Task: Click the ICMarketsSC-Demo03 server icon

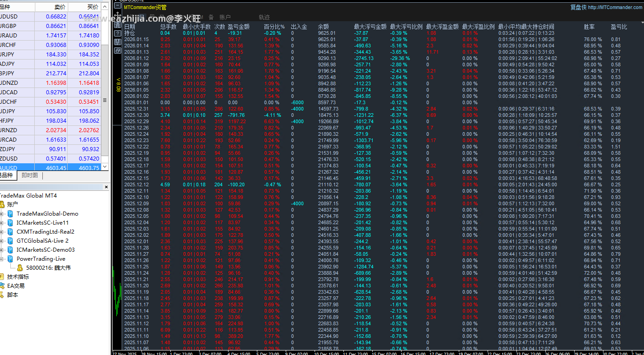Action: point(10,250)
